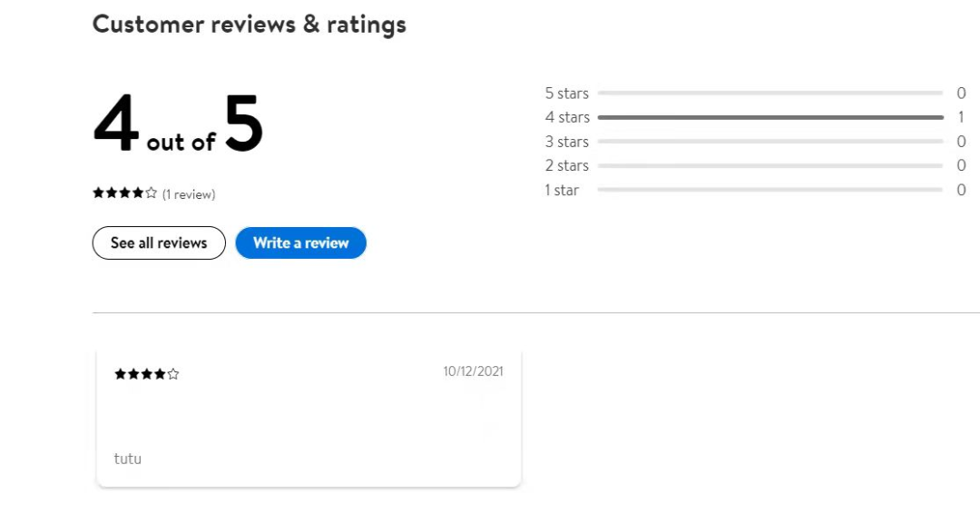Click the count 1 beside 4 stars

pyautogui.click(x=961, y=117)
